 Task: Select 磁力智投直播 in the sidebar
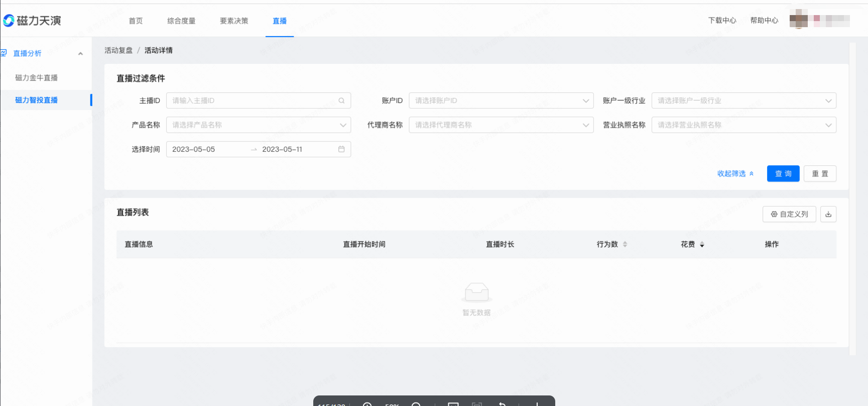pos(36,100)
